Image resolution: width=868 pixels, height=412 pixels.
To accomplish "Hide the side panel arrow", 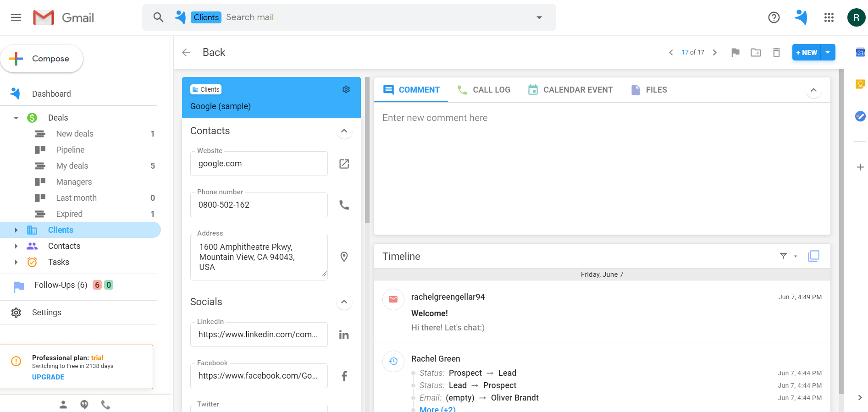I will (860, 397).
